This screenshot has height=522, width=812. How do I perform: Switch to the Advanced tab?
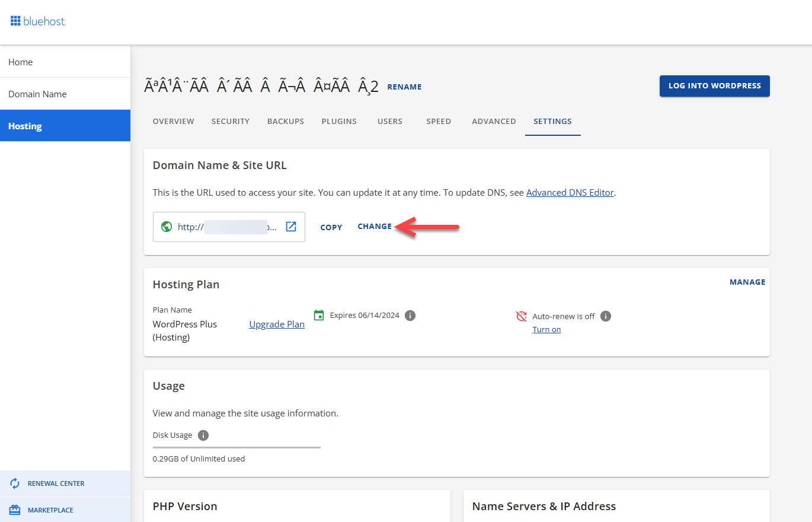click(494, 121)
